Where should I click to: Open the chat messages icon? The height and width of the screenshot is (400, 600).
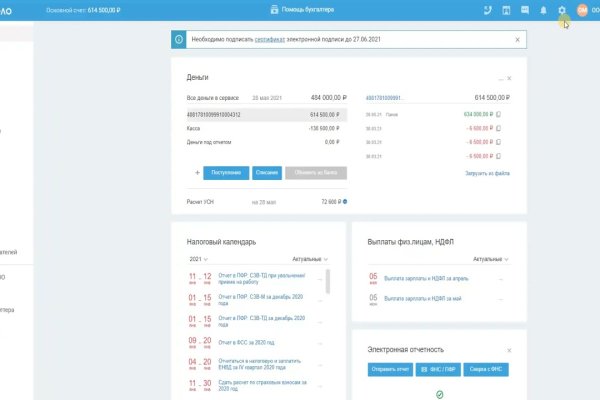pos(525,10)
